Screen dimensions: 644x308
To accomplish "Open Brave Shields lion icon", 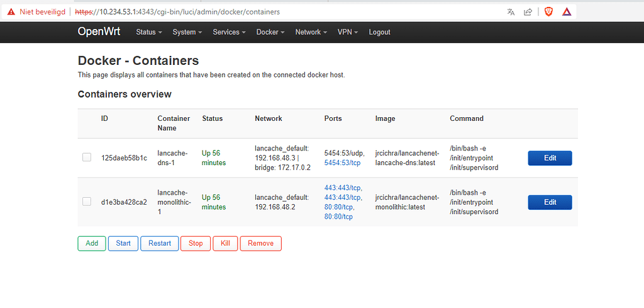I will click(548, 11).
